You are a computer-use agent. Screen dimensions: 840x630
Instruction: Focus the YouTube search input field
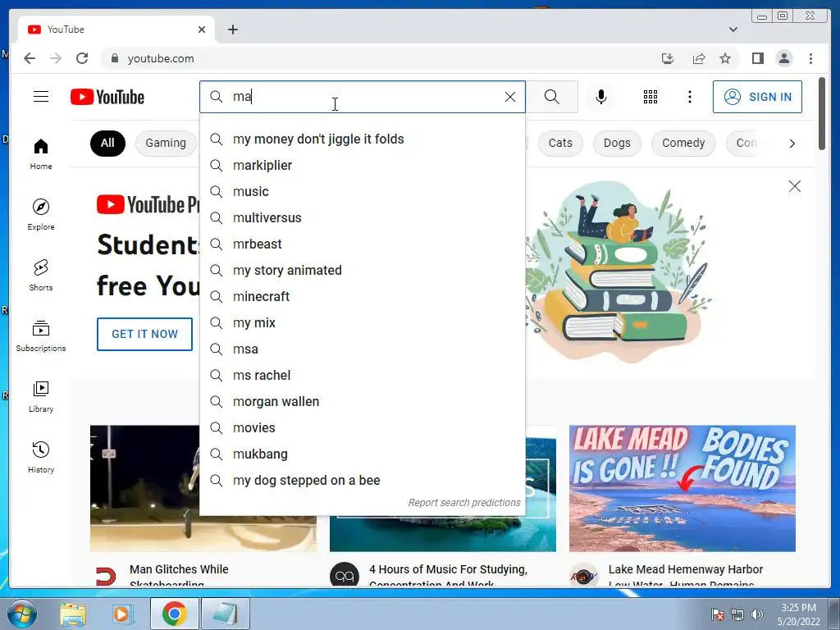pyautogui.click(x=364, y=97)
